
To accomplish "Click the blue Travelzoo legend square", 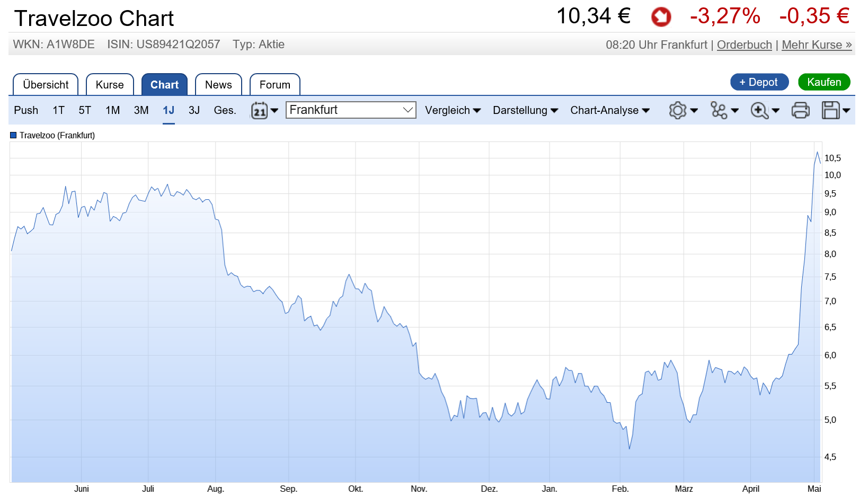I will (13, 135).
